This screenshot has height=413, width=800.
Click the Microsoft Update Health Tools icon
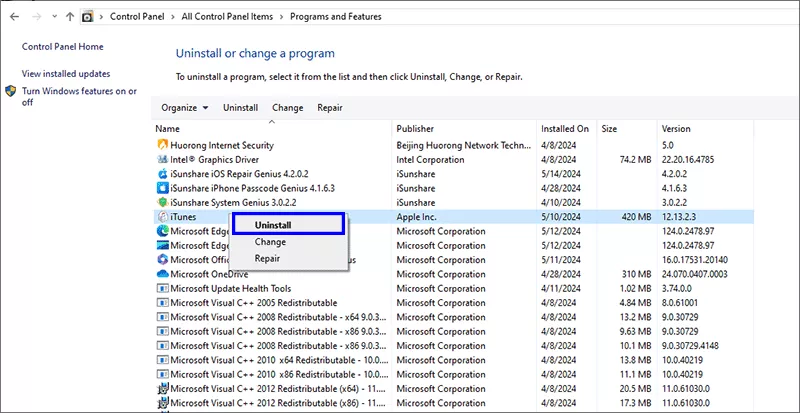click(x=163, y=288)
